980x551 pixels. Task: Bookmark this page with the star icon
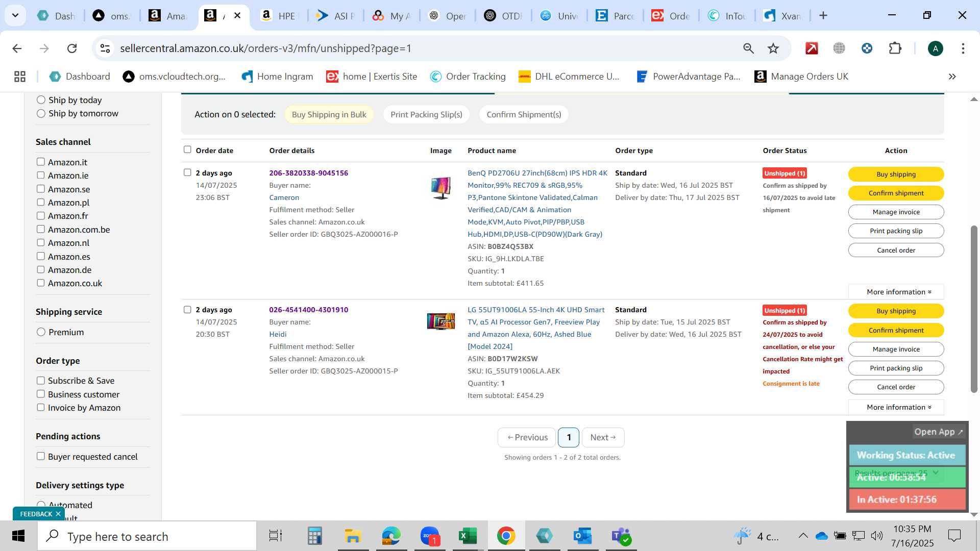(x=773, y=48)
